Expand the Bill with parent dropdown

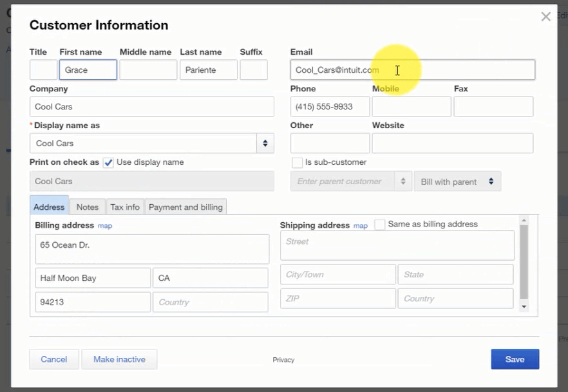click(x=457, y=182)
